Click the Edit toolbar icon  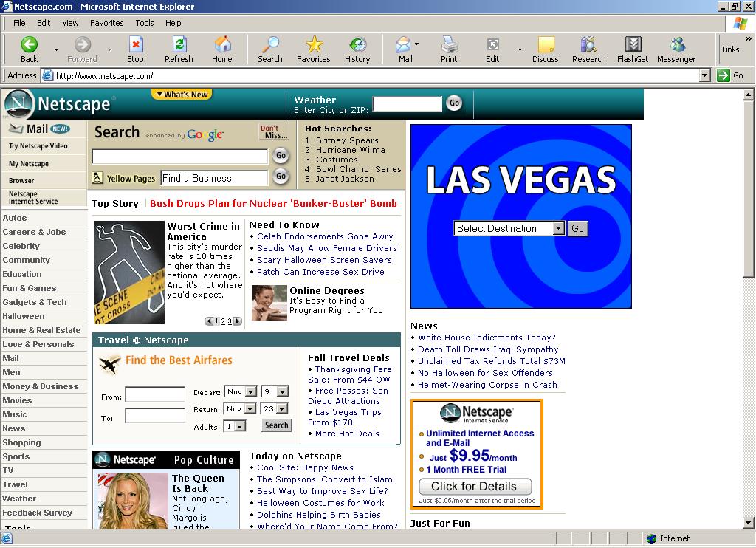coord(492,49)
